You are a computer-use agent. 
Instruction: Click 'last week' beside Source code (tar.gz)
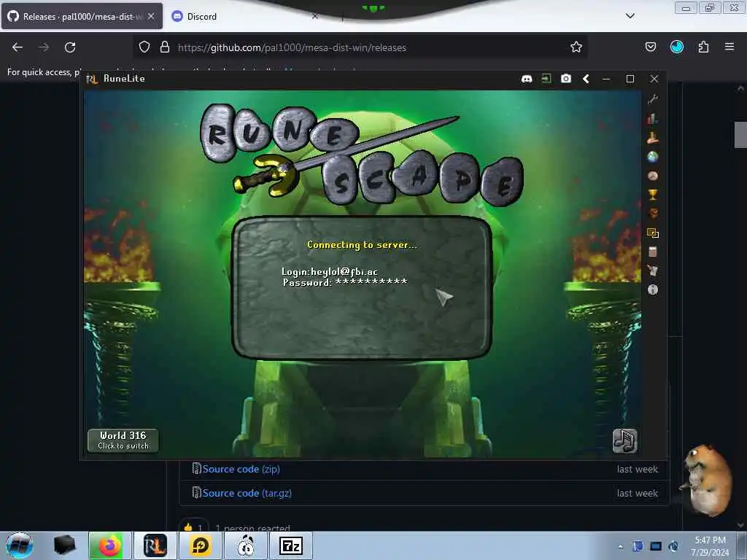(637, 494)
